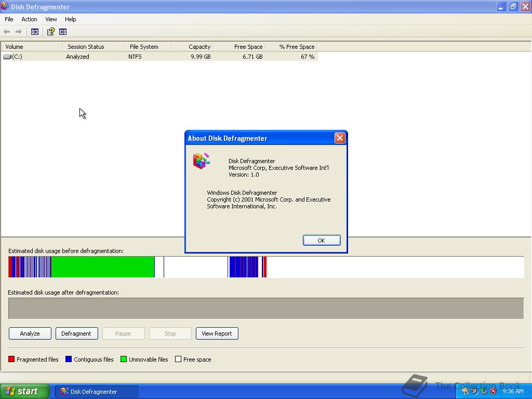The height and width of the screenshot is (399, 532).
Task: Click the Disk Defragmenter logo in About dialog
Action: click(201, 161)
